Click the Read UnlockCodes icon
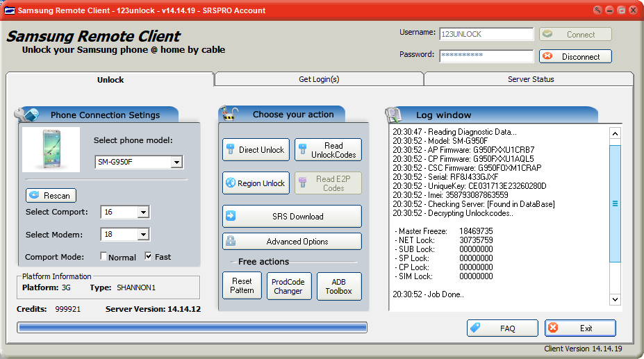The height and width of the screenshot is (359, 644). click(x=303, y=149)
